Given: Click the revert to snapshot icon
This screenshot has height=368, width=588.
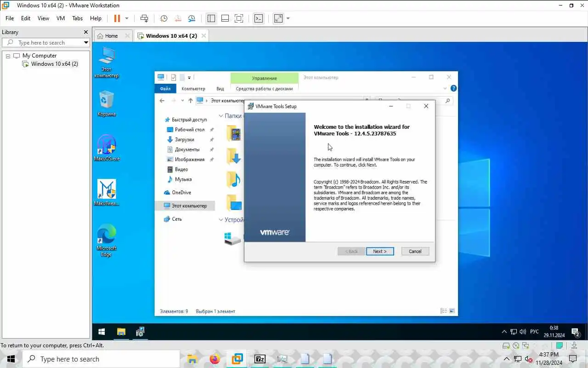Looking at the screenshot, I should 178,18.
